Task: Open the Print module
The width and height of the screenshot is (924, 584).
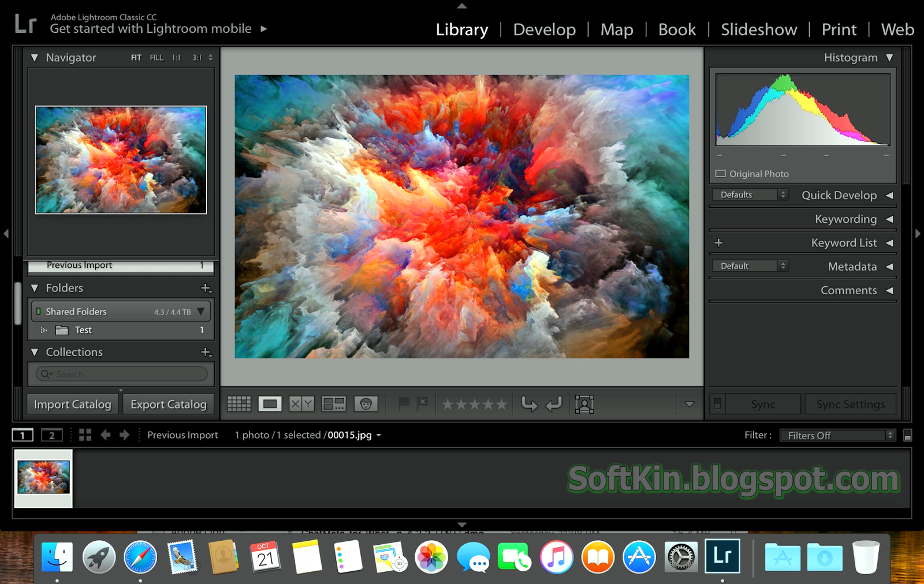Action: 839,29
